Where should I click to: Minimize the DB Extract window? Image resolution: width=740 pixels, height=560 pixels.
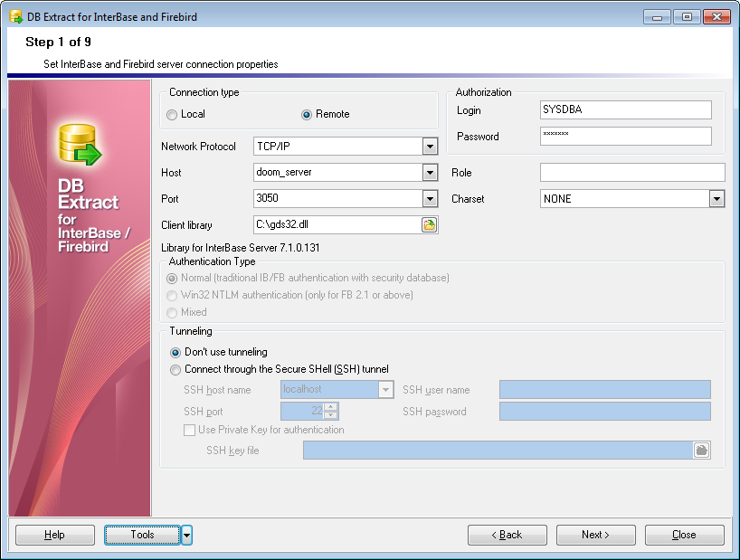click(657, 17)
